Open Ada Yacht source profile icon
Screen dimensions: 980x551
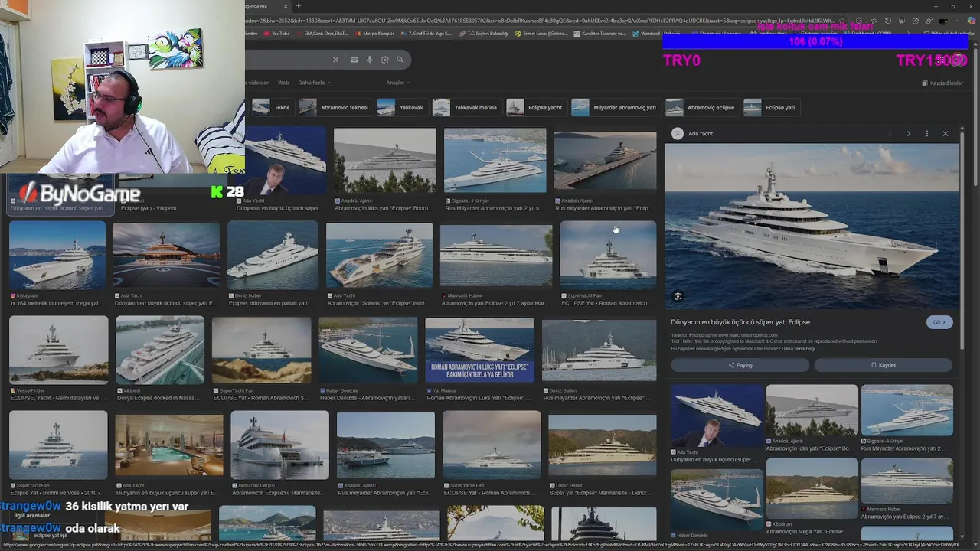tap(678, 134)
